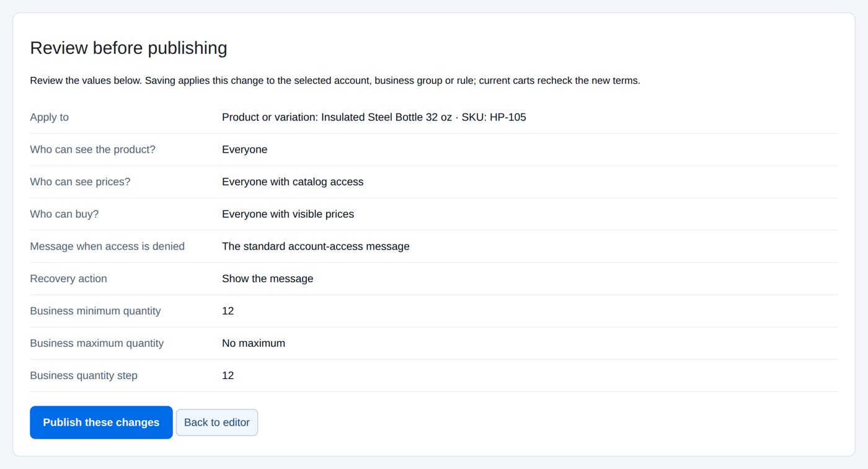Select the 12 value for Business quantity step
The width and height of the screenshot is (868, 469).
[228, 375]
